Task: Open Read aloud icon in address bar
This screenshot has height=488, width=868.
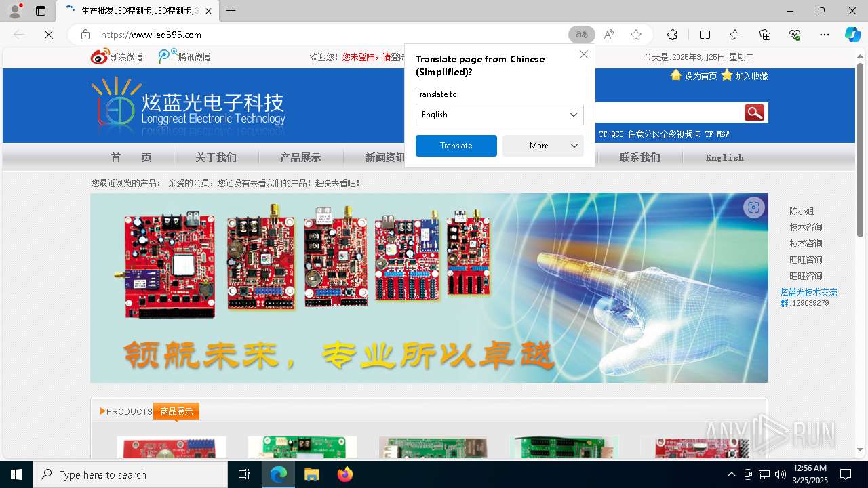Action: (609, 35)
